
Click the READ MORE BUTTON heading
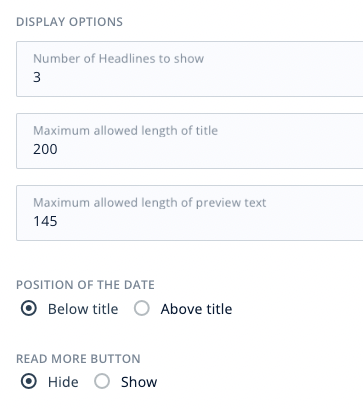78,359
